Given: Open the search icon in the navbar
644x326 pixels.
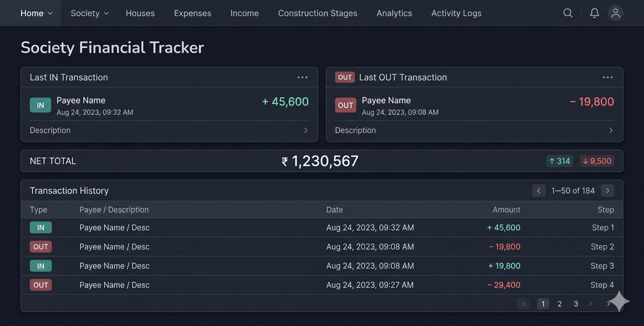Looking at the screenshot, I should pos(568,13).
